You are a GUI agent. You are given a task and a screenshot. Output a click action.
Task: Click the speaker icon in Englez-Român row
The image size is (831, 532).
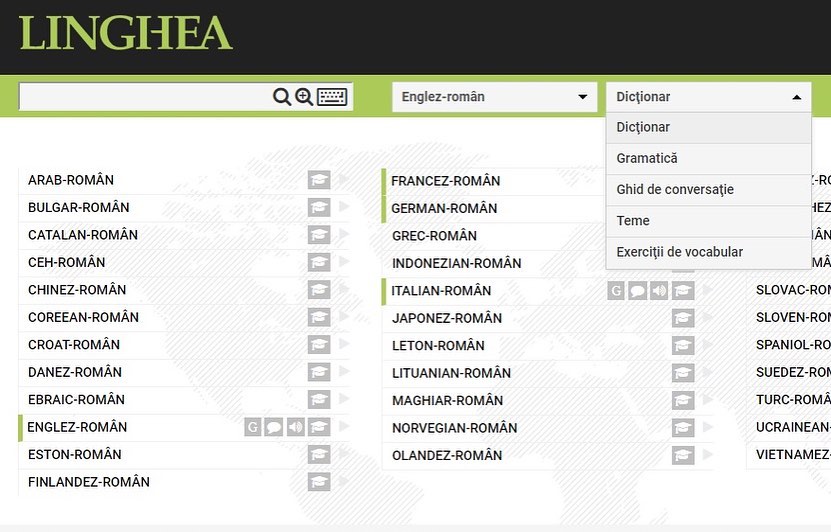pos(296,427)
